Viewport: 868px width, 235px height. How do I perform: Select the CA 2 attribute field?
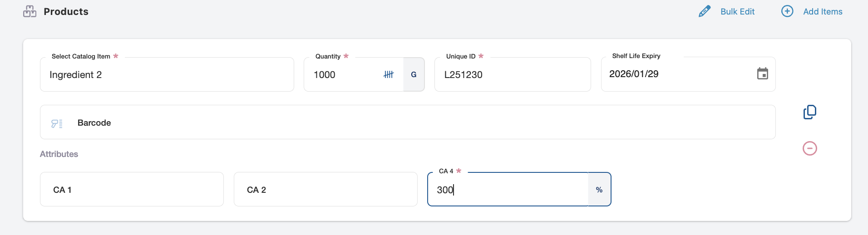(325, 190)
